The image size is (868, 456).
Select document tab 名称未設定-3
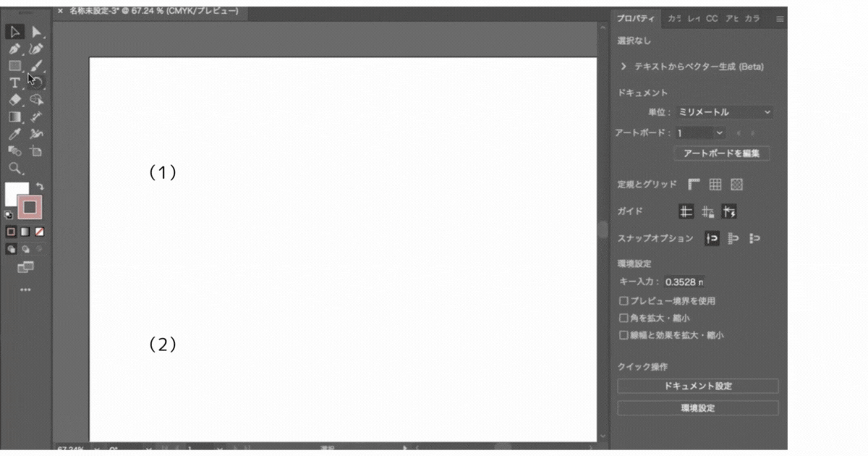[x=153, y=12]
